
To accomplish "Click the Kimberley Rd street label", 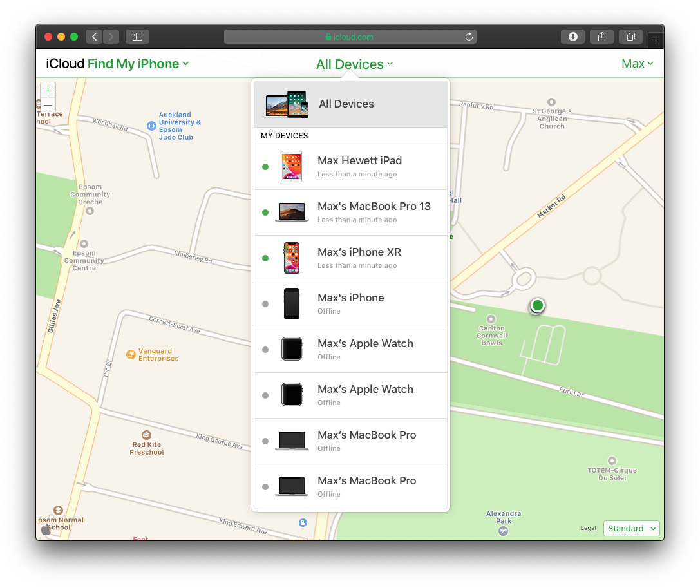I will point(193,257).
